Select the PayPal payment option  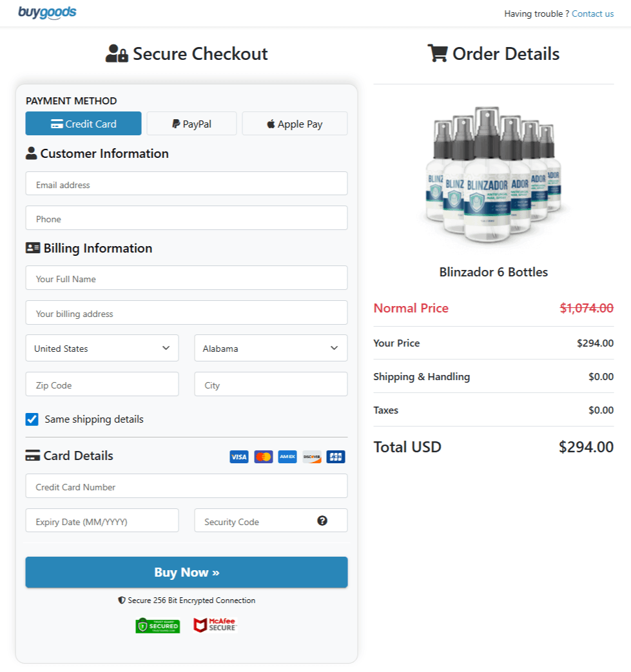coord(191,123)
